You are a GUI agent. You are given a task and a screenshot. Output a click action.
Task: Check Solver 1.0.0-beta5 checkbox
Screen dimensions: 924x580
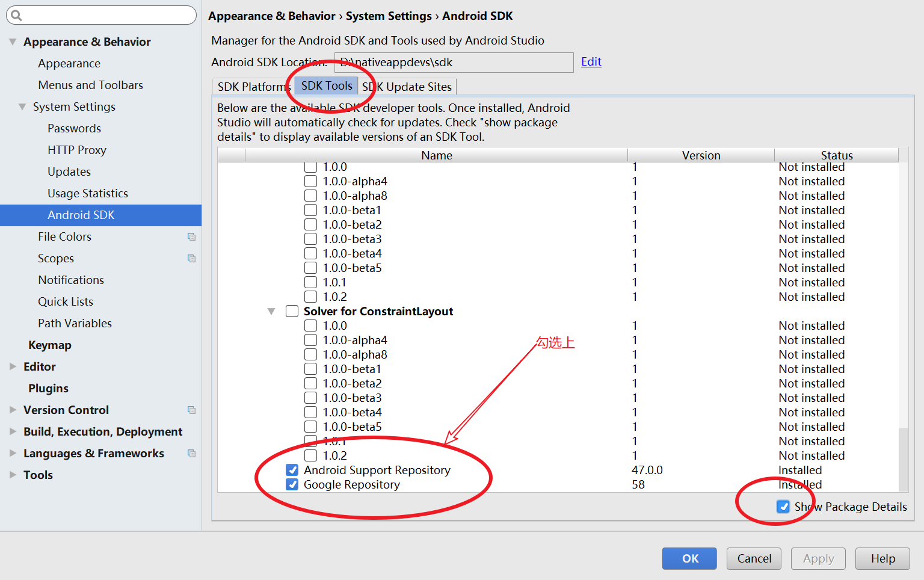click(310, 427)
